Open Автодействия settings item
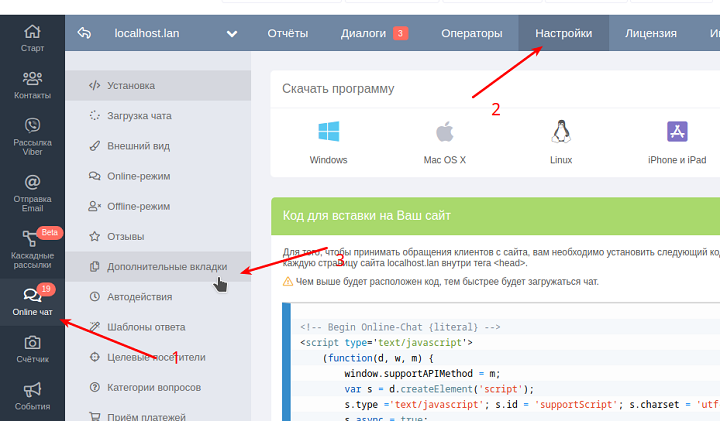The image size is (720, 421). pos(158,297)
